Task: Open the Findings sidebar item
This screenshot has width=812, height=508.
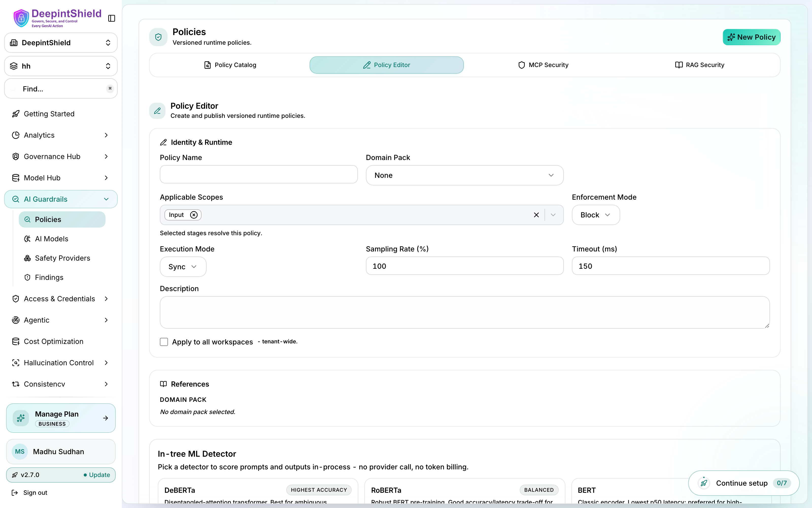Action: click(x=62, y=278)
